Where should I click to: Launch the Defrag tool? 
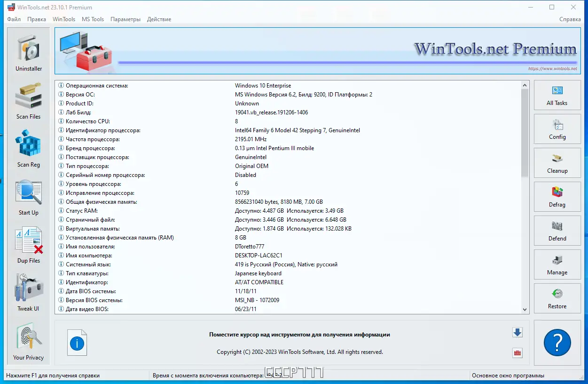(x=557, y=197)
